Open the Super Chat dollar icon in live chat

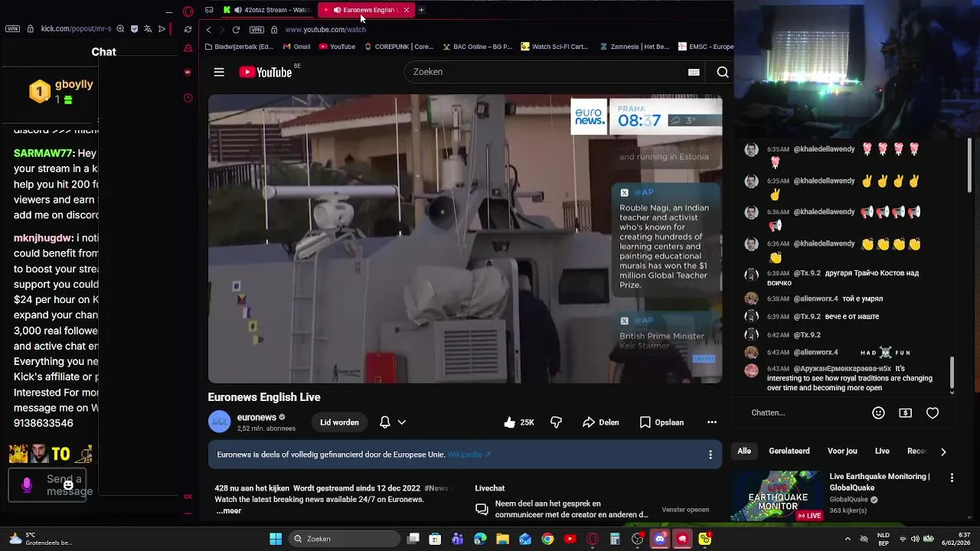(906, 412)
